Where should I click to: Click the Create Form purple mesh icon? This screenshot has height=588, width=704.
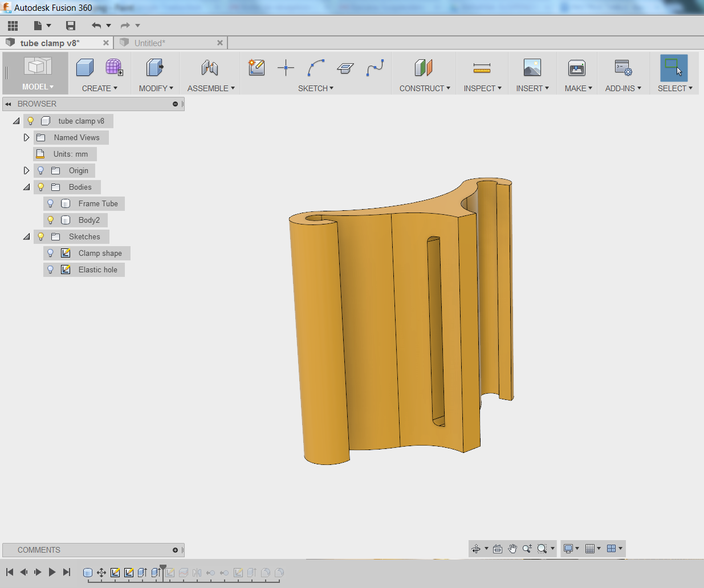point(114,67)
